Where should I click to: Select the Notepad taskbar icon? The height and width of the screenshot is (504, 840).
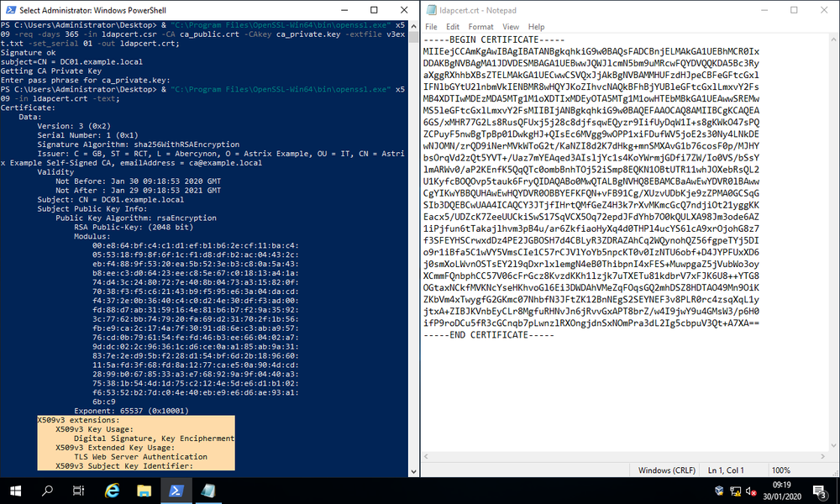[208, 491]
